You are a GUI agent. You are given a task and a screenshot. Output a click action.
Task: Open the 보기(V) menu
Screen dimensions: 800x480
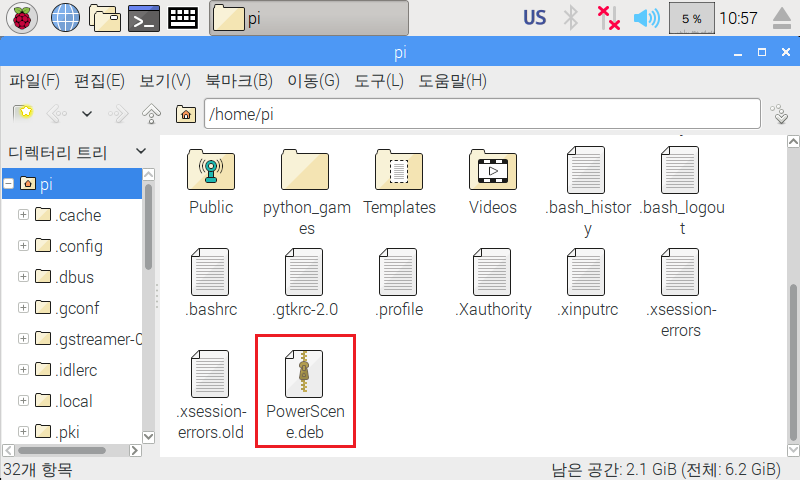[165, 81]
